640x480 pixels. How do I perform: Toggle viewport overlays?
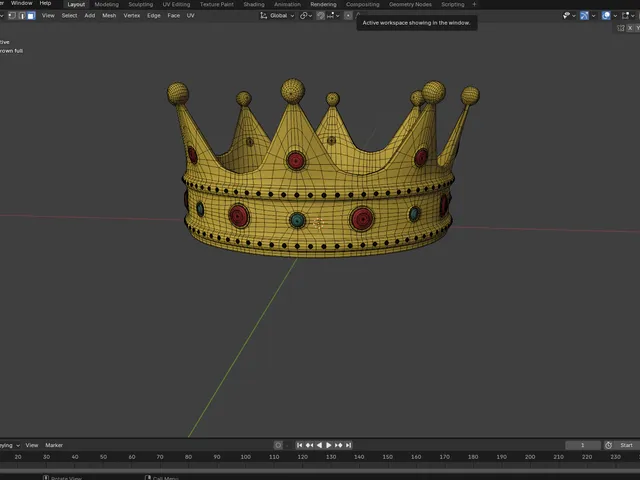[606, 16]
